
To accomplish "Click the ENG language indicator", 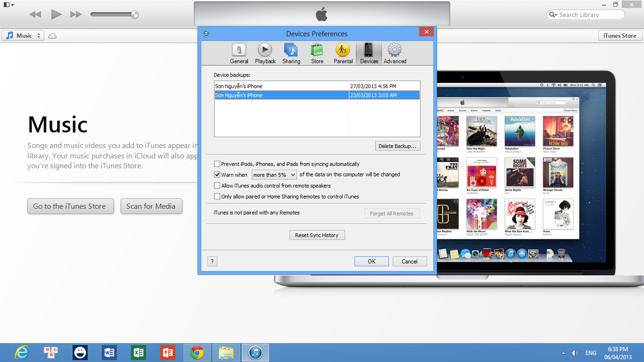I will 591,353.
